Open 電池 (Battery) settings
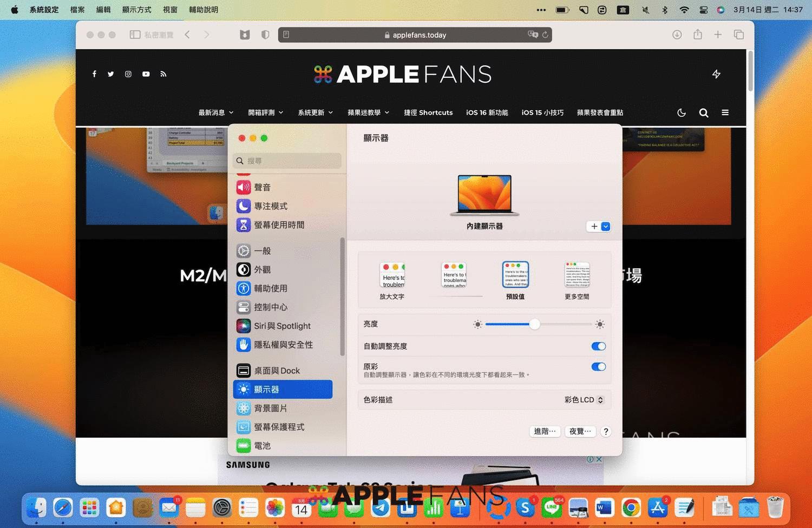Image resolution: width=812 pixels, height=528 pixels. [x=262, y=445]
